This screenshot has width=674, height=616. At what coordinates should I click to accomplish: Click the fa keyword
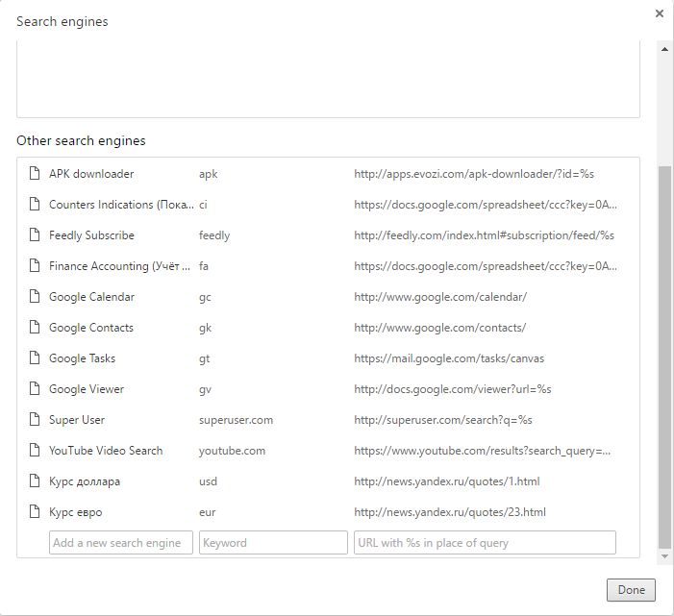tap(203, 266)
